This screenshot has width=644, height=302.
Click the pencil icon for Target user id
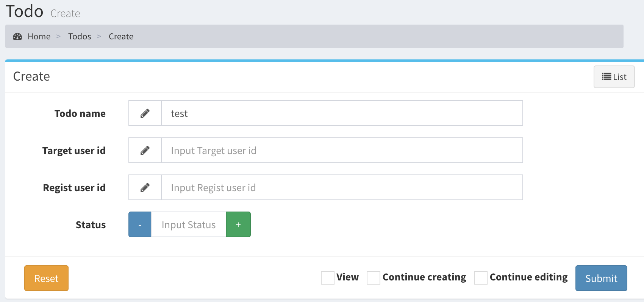tap(145, 150)
